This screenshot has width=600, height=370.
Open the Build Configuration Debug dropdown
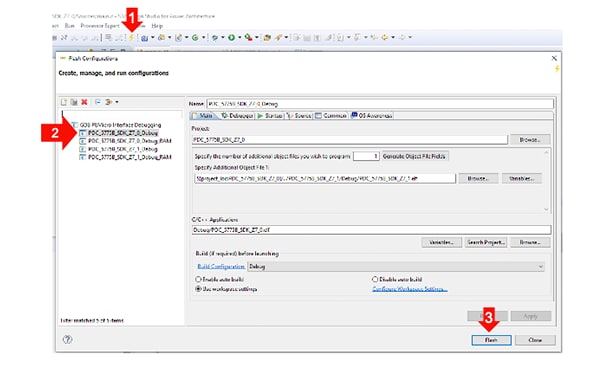[x=396, y=266]
